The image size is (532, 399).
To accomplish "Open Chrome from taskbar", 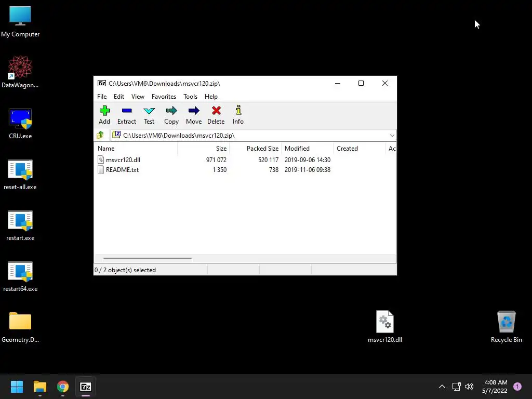I will (63, 387).
